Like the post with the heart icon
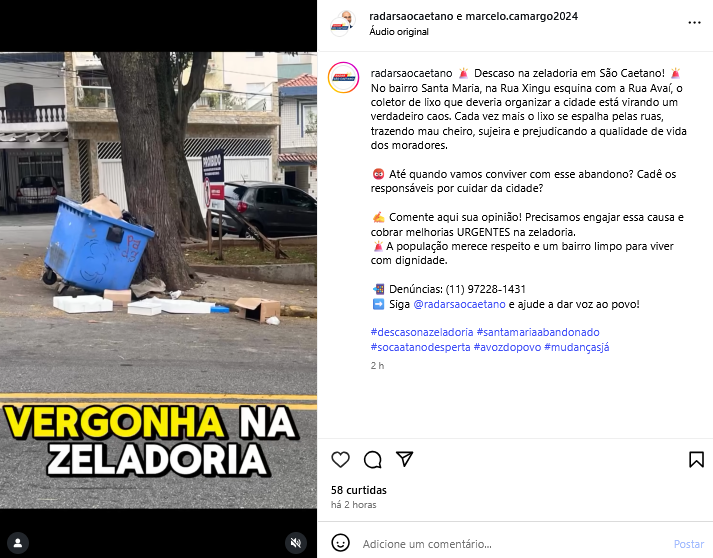 pyautogui.click(x=340, y=459)
